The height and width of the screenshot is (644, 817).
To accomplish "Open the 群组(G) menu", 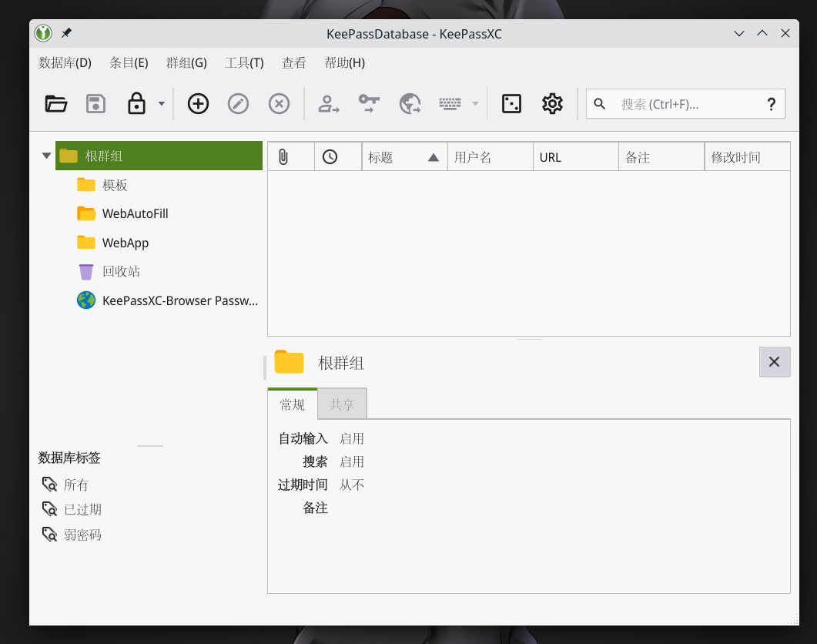I will [186, 63].
